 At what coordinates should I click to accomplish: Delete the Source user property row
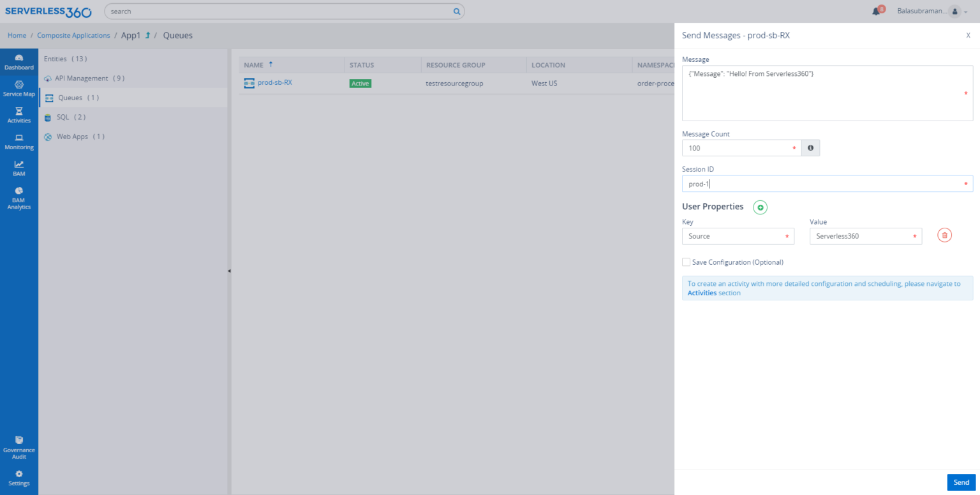944,235
